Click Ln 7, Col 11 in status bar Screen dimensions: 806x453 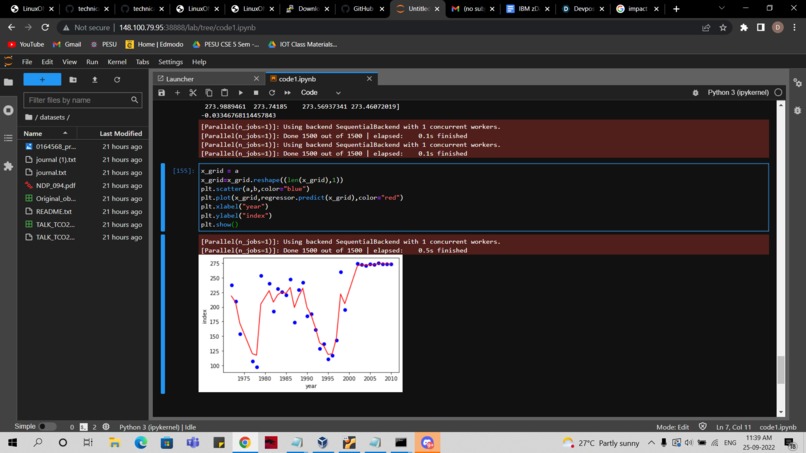733,427
